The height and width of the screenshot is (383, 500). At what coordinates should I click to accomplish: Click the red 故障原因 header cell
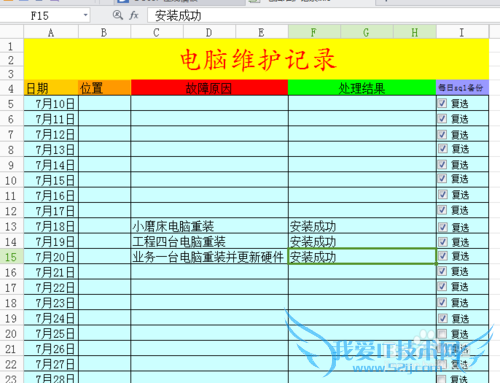pos(209,88)
